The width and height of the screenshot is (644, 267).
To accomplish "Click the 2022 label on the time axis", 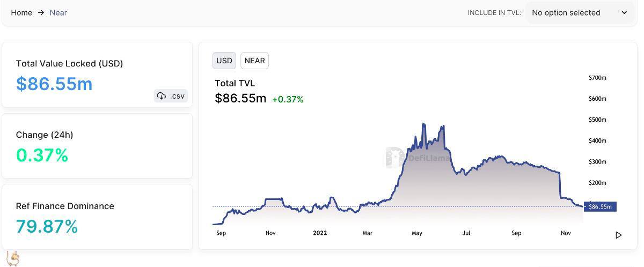I will (x=320, y=233).
